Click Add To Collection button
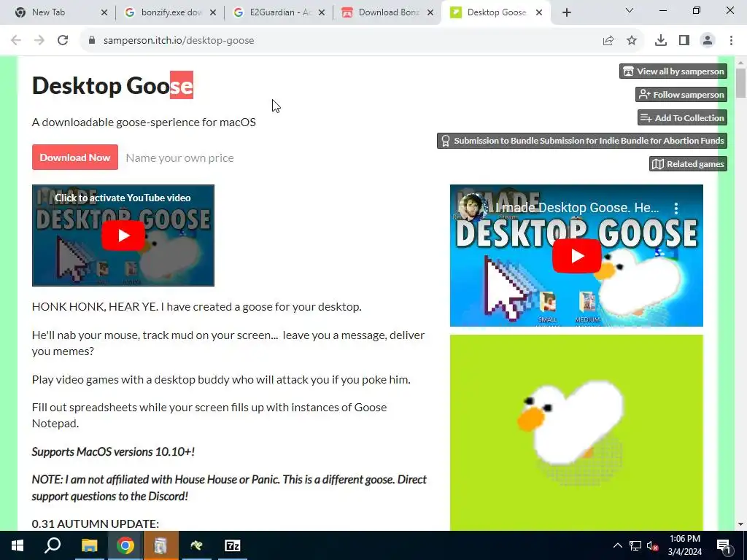This screenshot has height=560, width=747. [x=682, y=117]
